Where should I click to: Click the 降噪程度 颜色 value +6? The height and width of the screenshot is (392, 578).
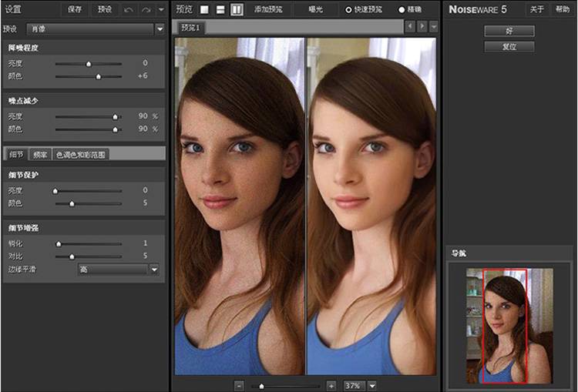pos(143,75)
